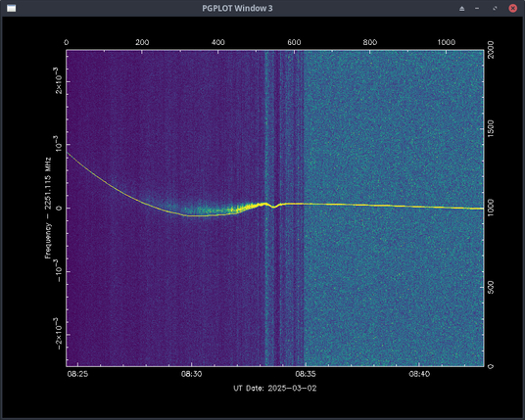Click the right axis label 2000
The width and height of the screenshot is (525, 420).
click(491, 50)
